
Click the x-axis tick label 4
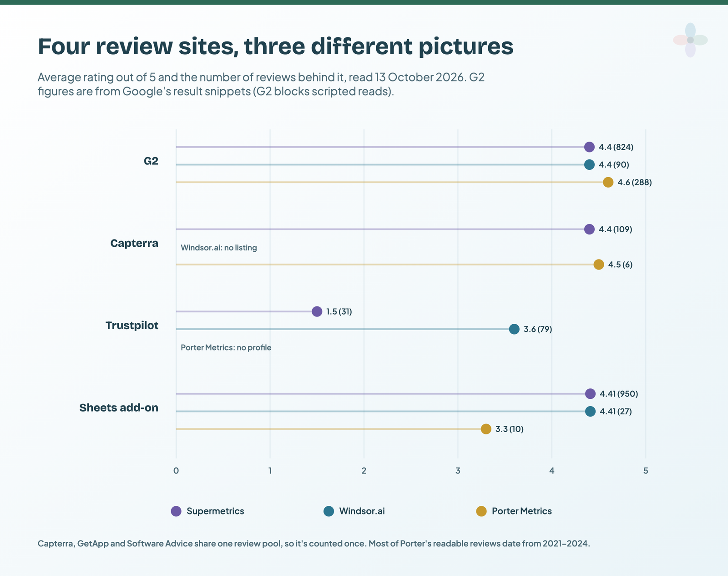[552, 471]
